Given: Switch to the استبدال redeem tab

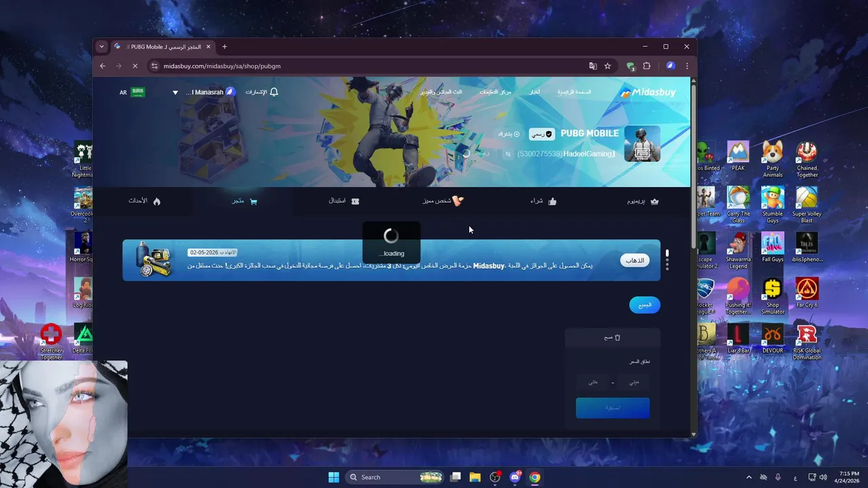Looking at the screenshot, I should pyautogui.click(x=344, y=201).
